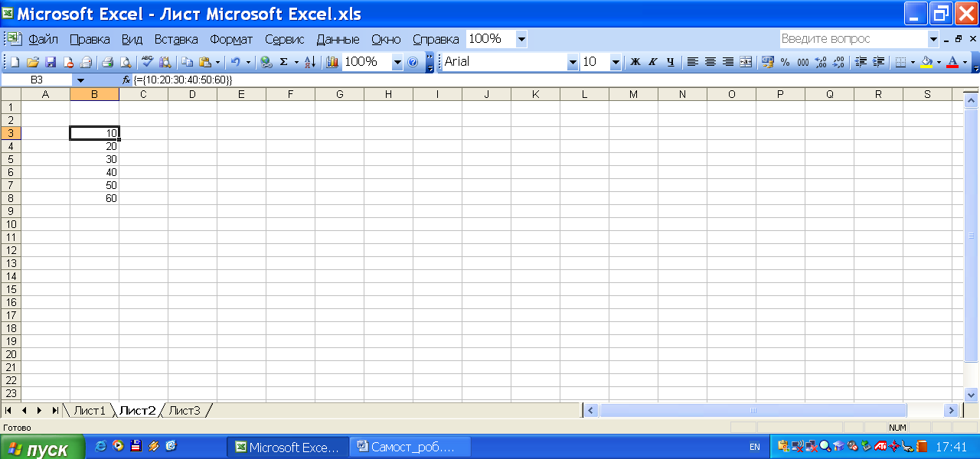The width and height of the screenshot is (980, 459).
Task: Click the New workbook icon
Action: [15, 62]
